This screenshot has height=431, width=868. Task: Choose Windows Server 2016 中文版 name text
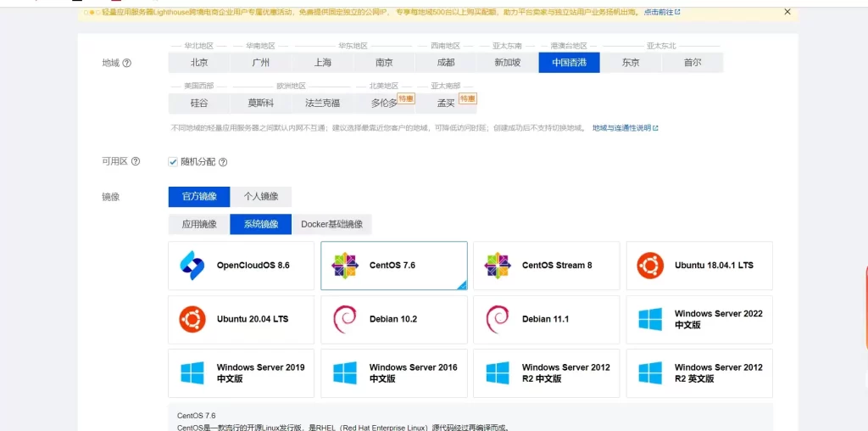click(414, 372)
